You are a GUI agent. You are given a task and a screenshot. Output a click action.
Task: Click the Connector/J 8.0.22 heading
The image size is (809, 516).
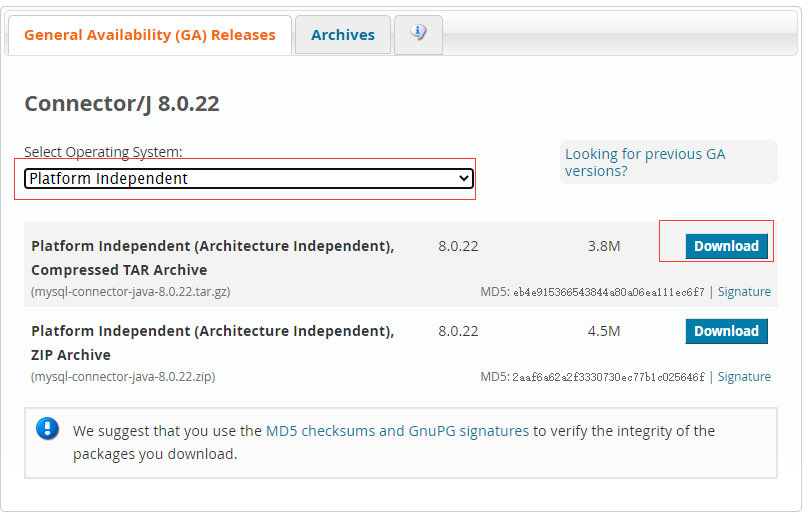122,104
